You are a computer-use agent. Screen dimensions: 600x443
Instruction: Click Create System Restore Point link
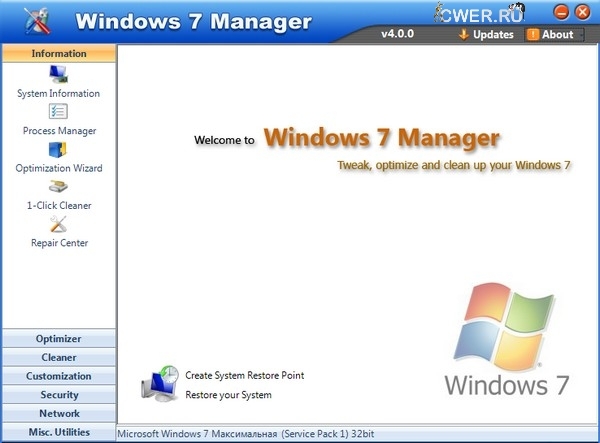point(244,376)
